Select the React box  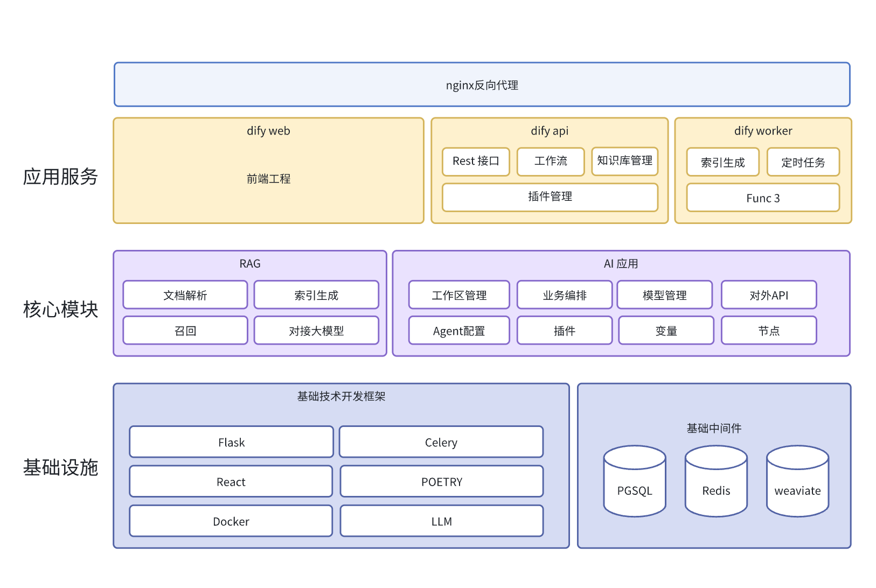pyautogui.click(x=231, y=481)
